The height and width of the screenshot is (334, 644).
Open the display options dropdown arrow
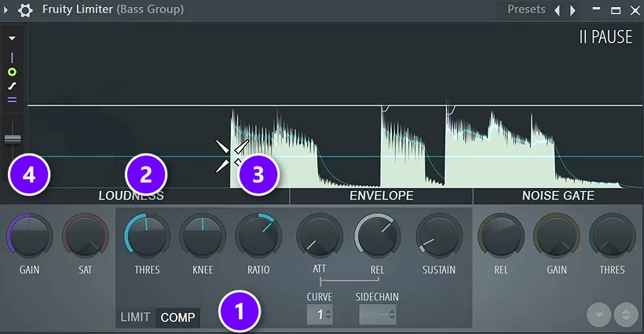pyautogui.click(x=12, y=39)
